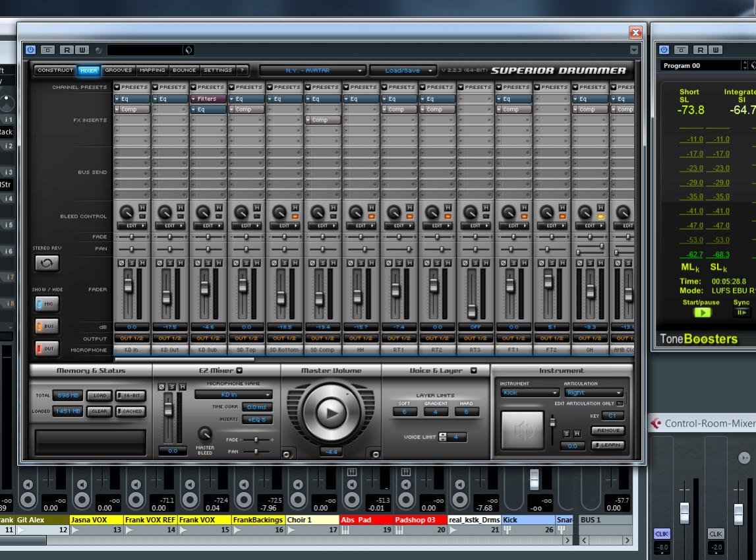Click Read automation R in ToneBoosters window
The image size is (756, 560).
[x=700, y=49]
